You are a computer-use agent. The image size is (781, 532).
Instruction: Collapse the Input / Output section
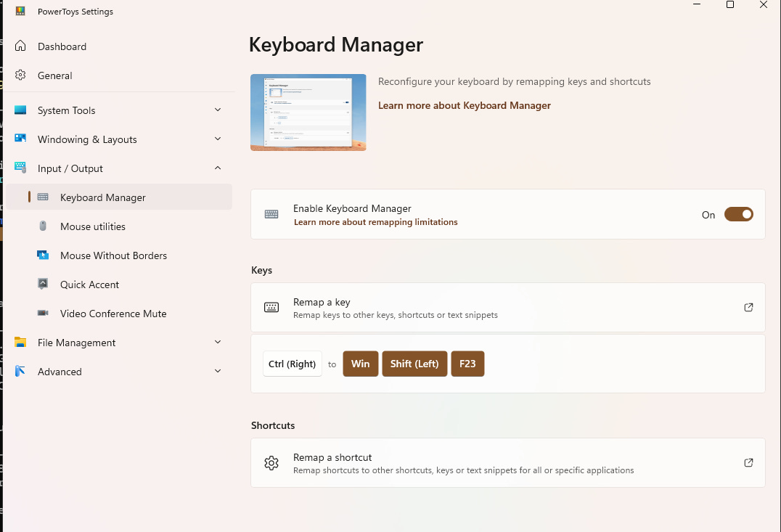[x=217, y=168]
